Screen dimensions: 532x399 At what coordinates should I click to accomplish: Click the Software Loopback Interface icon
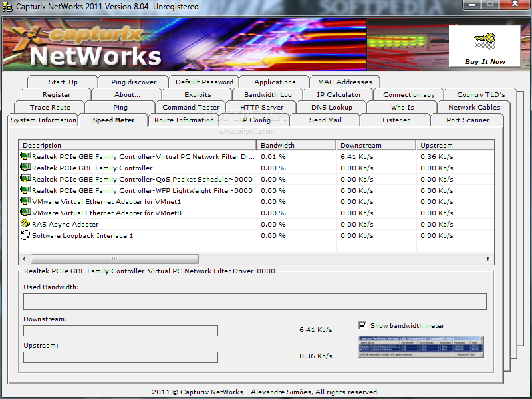(x=25, y=235)
